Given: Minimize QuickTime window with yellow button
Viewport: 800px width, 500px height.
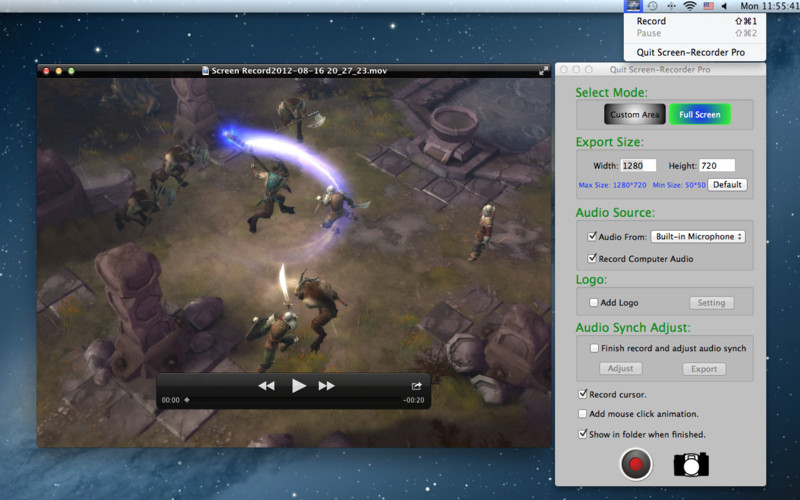Looking at the screenshot, I should coord(59,71).
